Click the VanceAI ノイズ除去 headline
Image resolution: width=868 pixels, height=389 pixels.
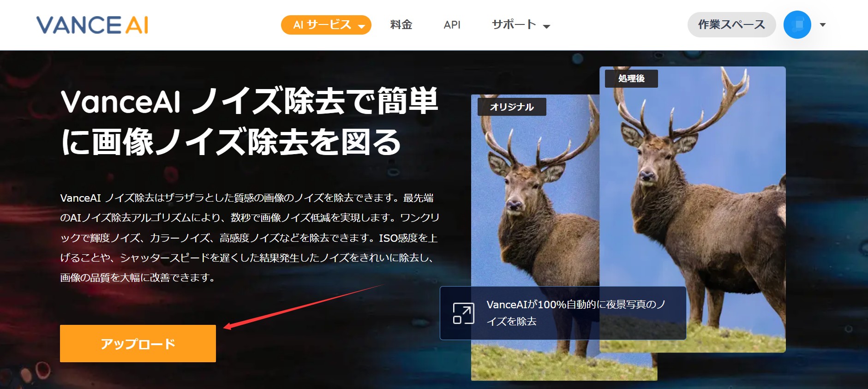point(249,121)
